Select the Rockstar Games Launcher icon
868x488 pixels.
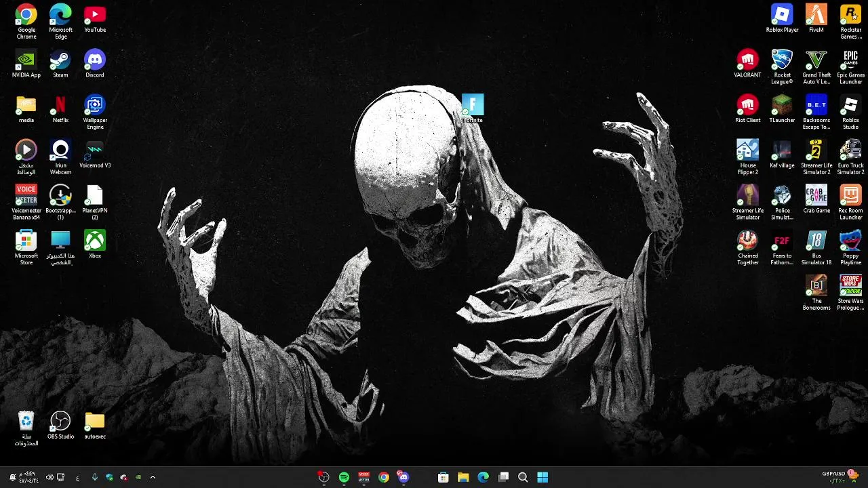(x=850, y=22)
